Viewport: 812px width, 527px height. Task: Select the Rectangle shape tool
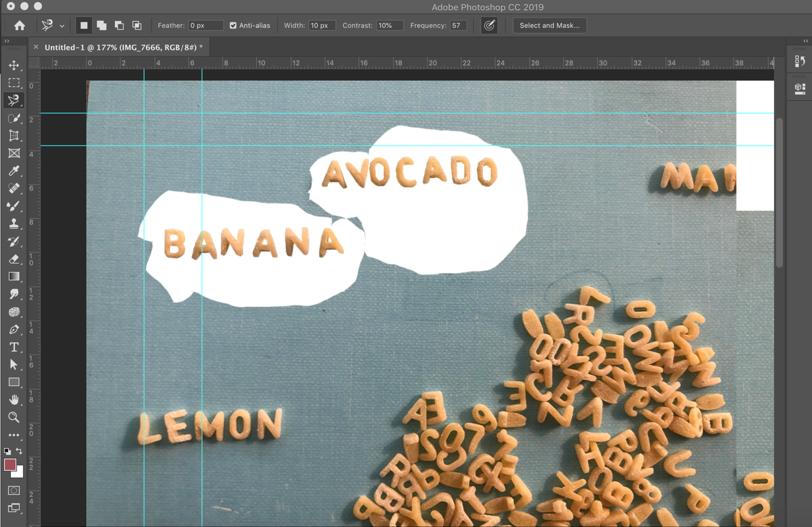(14, 382)
